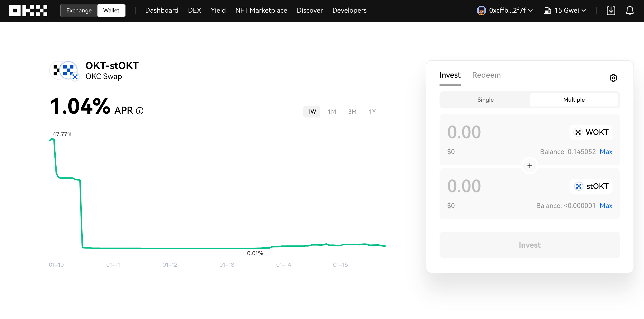Screen dimensions: 644x319
Task: Click the stOKT token selector
Action: click(591, 186)
